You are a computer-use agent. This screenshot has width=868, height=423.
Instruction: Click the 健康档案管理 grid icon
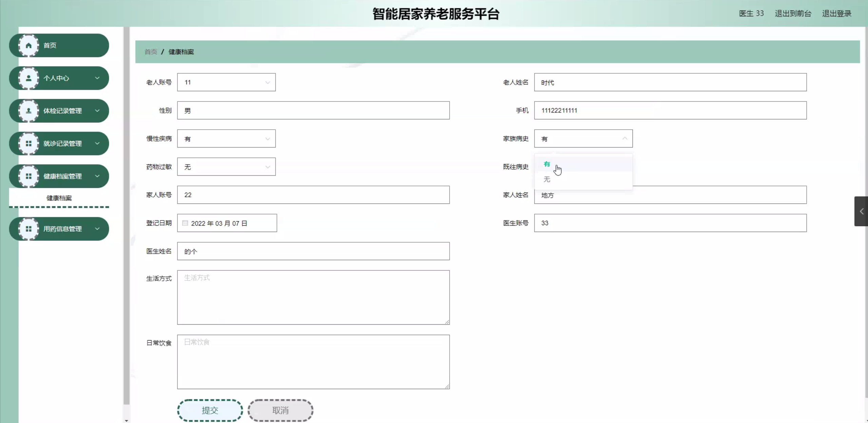tap(29, 176)
